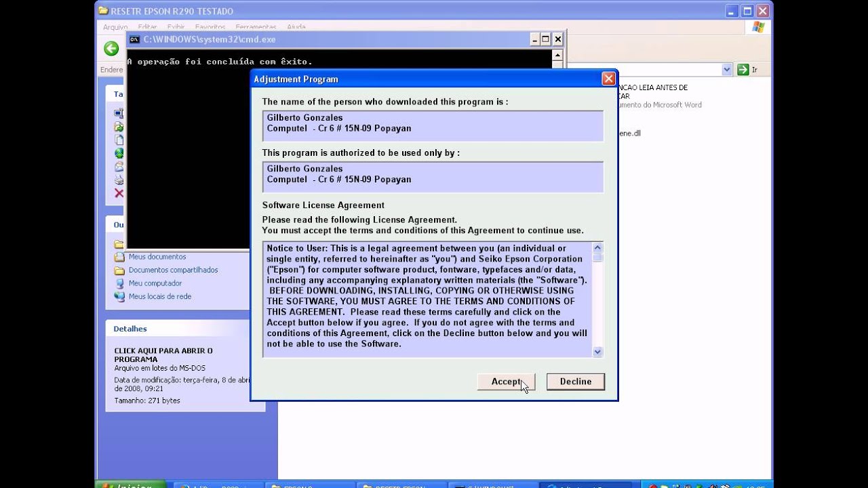Click the publish to web globe icon
The image size is (868, 488).
pos(119,153)
